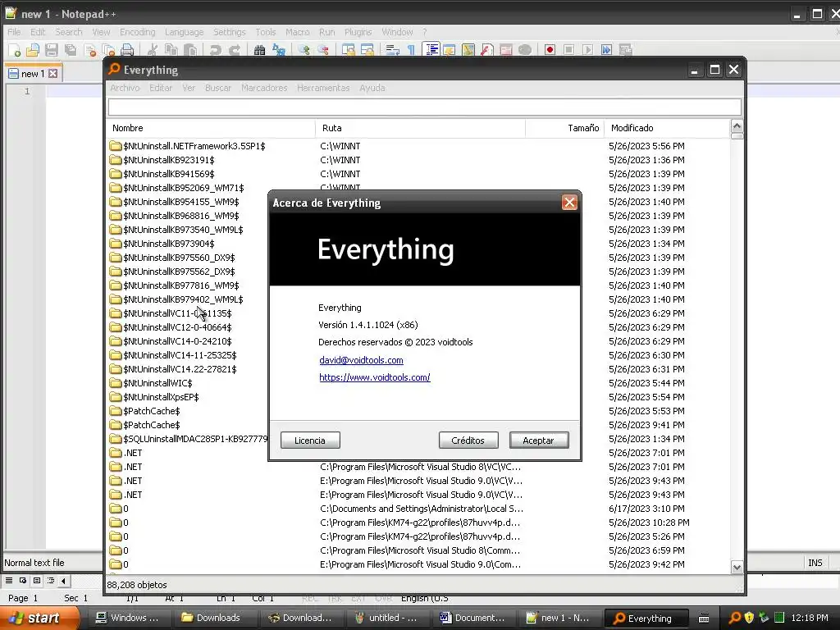Close the Acerca de Everything dialog

point(569,203)
